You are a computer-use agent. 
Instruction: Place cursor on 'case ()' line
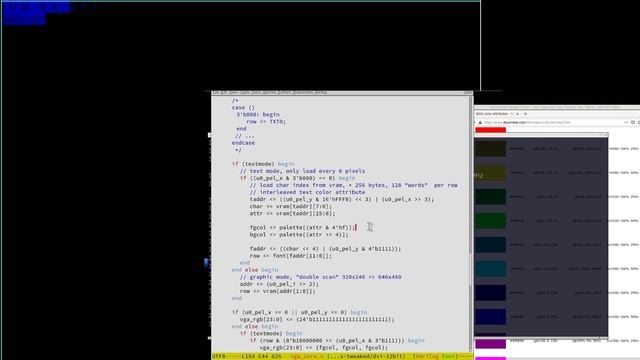pyautogui.click(x=243, y=107)
